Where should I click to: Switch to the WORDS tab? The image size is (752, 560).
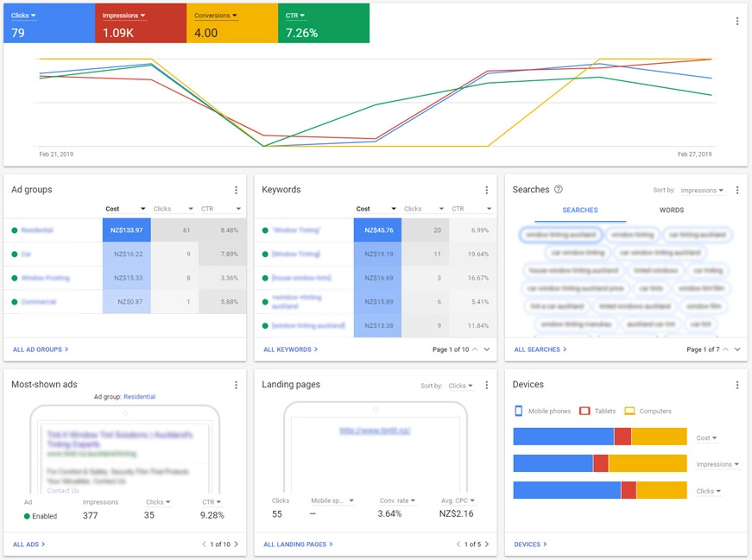coord(671,210)
